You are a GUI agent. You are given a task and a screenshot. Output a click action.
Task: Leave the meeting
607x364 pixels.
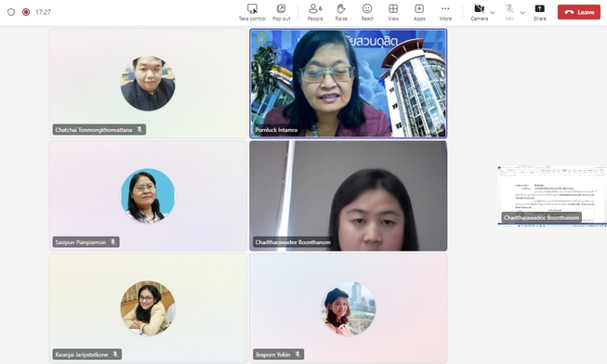coord(579,12)
